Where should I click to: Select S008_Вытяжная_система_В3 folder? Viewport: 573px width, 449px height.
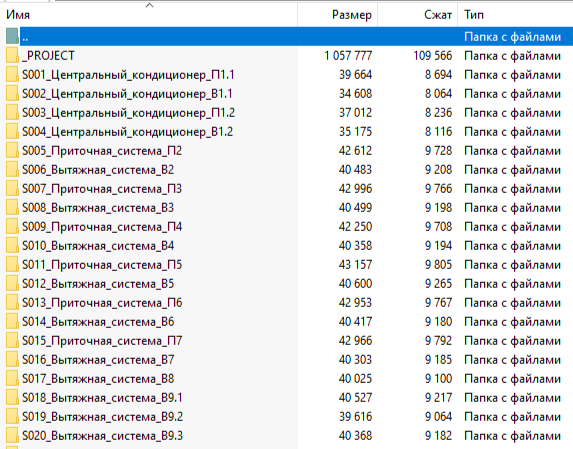(98, 208)
